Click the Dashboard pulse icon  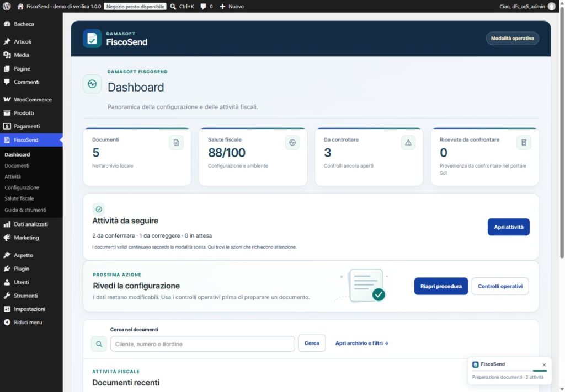pos(92,84)
